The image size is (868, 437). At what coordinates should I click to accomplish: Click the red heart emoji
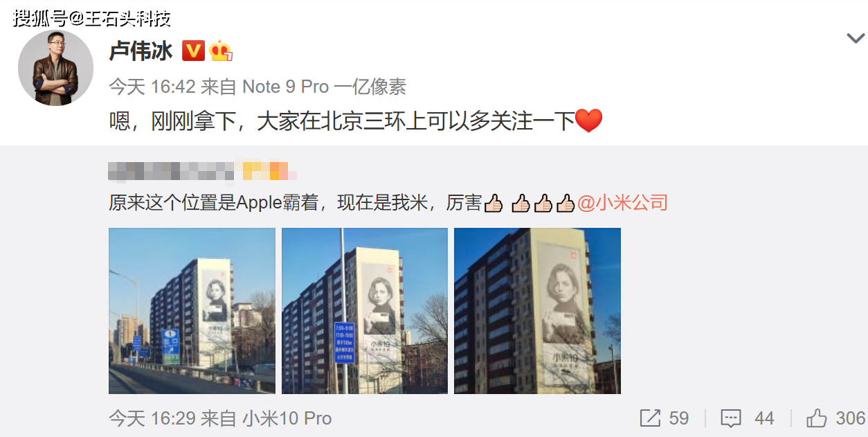[x=589, y=121]
